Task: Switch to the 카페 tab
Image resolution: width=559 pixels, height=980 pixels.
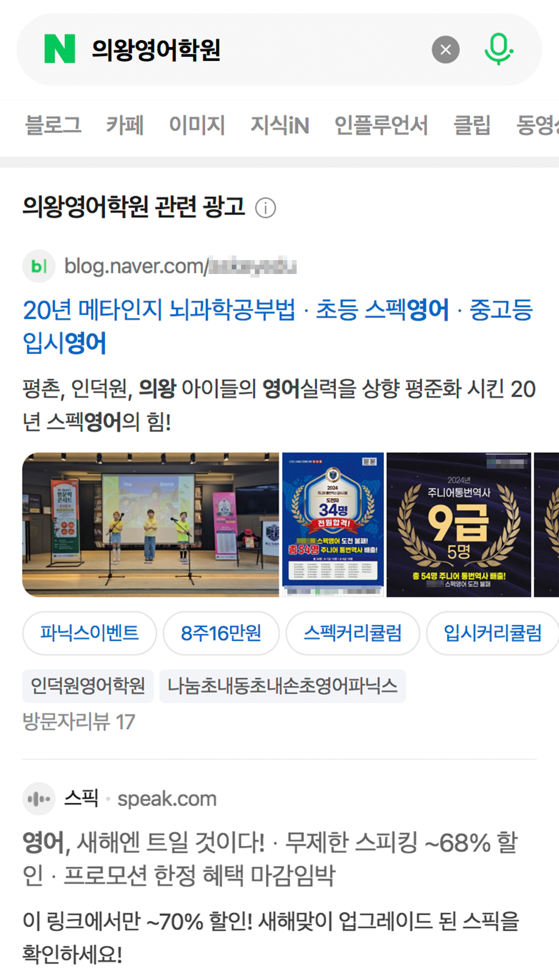Action: [125, 125]
